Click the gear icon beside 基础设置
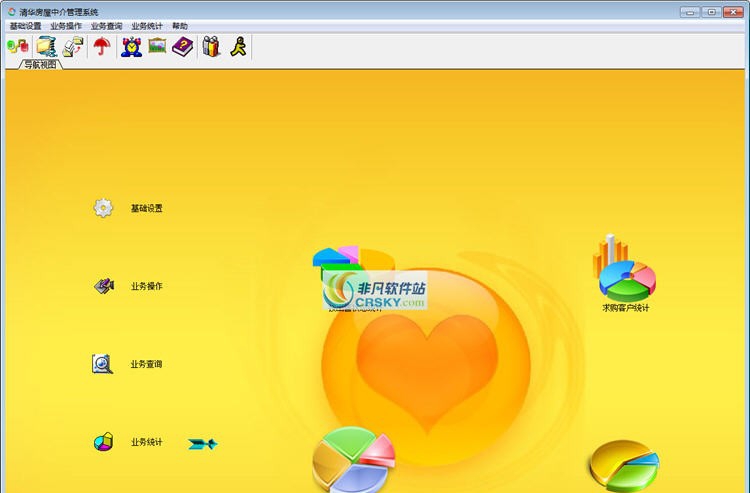 click(x=103, y=208)
